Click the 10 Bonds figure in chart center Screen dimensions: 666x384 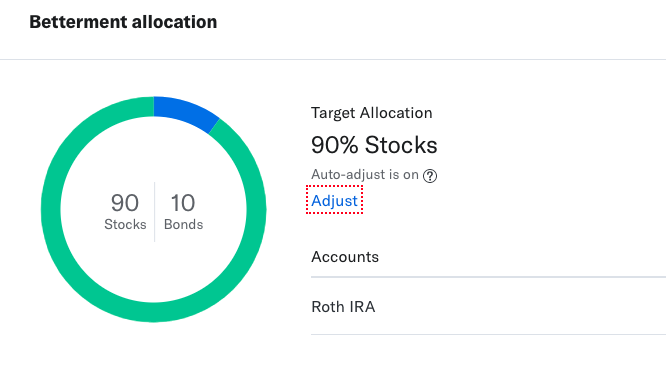tap(183, 212)
